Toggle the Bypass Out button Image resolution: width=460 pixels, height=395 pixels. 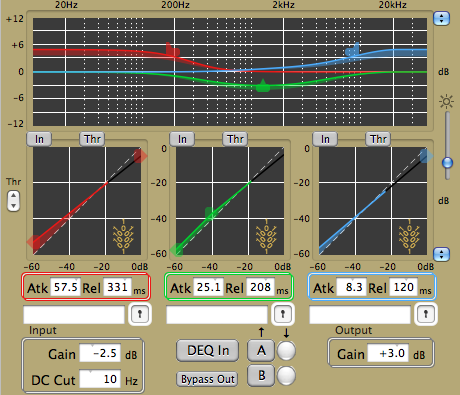pyautogui.click(x=207, y=379)
